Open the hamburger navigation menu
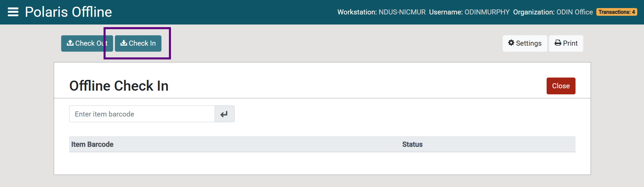 [x=13, y=12]
